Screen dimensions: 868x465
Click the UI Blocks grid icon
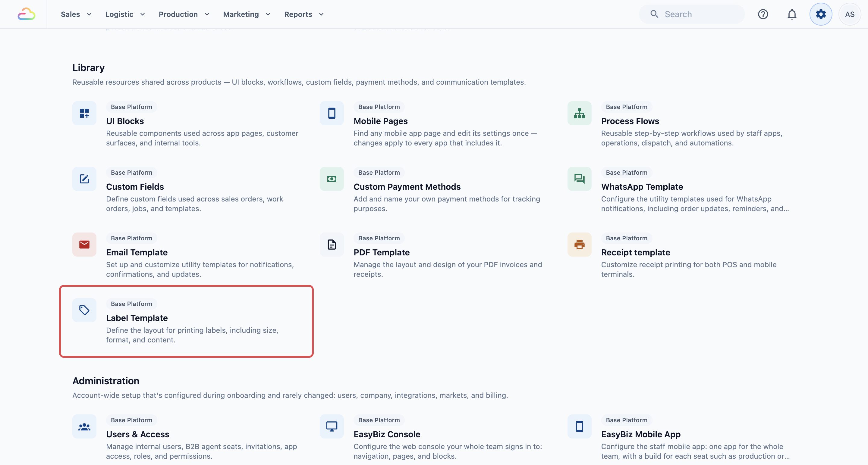click(84, 113)
